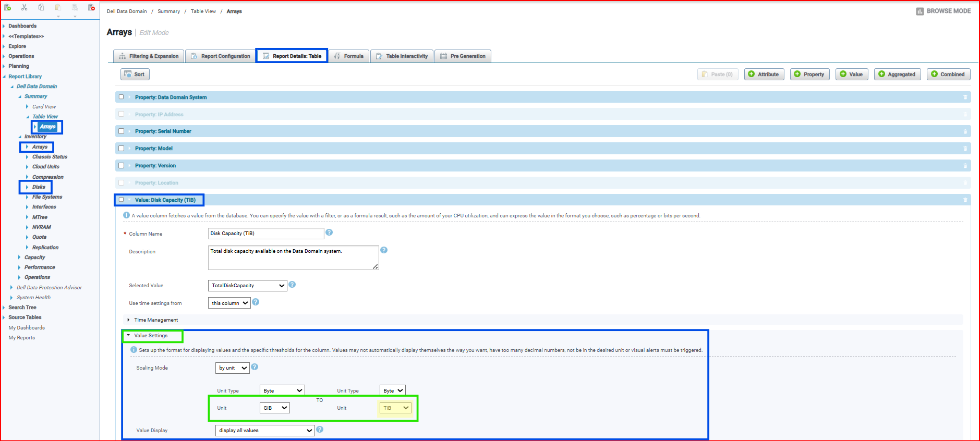Switch to the Formula tab
The height and width of the screenshot is (441, 980).
348,56
